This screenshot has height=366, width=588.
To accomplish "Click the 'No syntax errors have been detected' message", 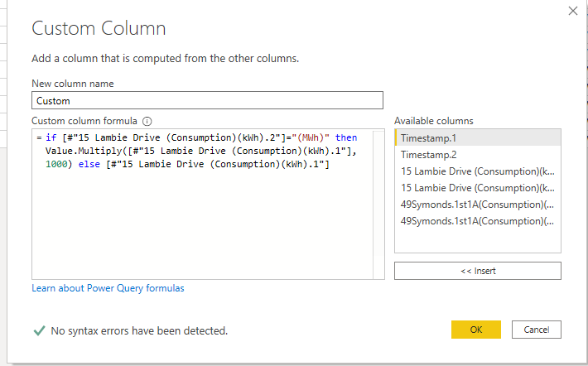I will click(139, 330).
